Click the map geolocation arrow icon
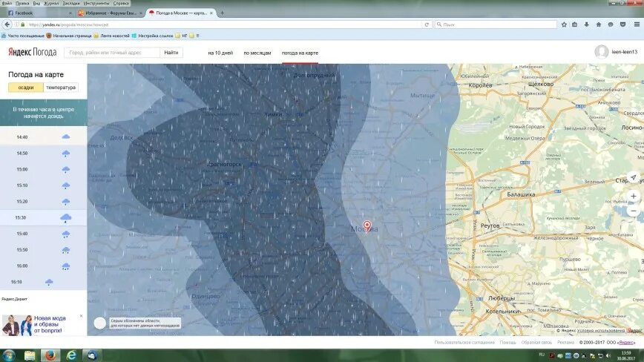 [x=634, y=177]
